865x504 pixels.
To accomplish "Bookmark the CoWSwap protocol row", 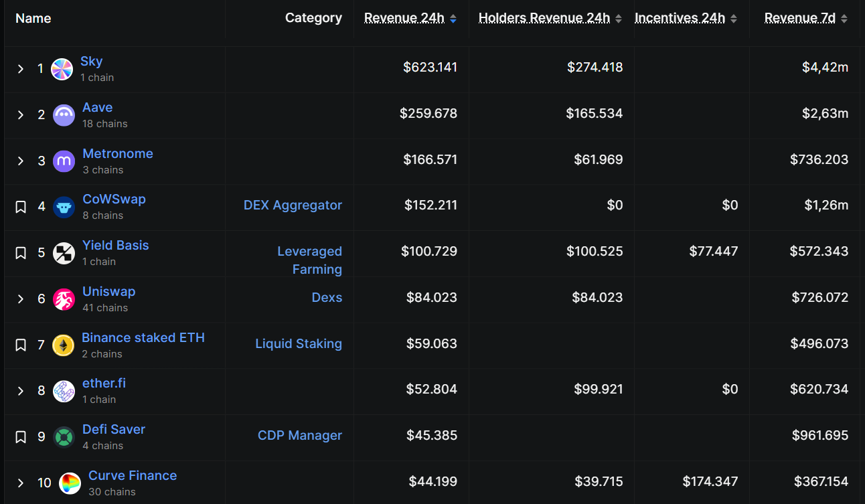I will click(x=21, y=207).
